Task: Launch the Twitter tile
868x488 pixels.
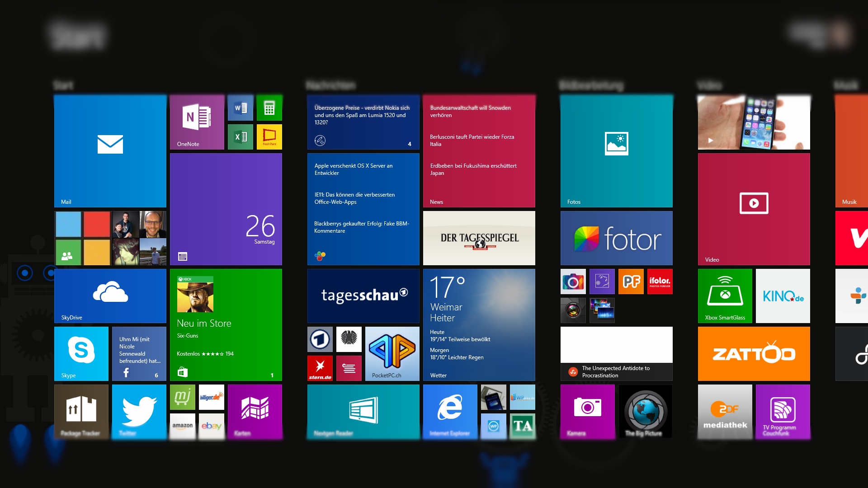Action: (139, 412)
